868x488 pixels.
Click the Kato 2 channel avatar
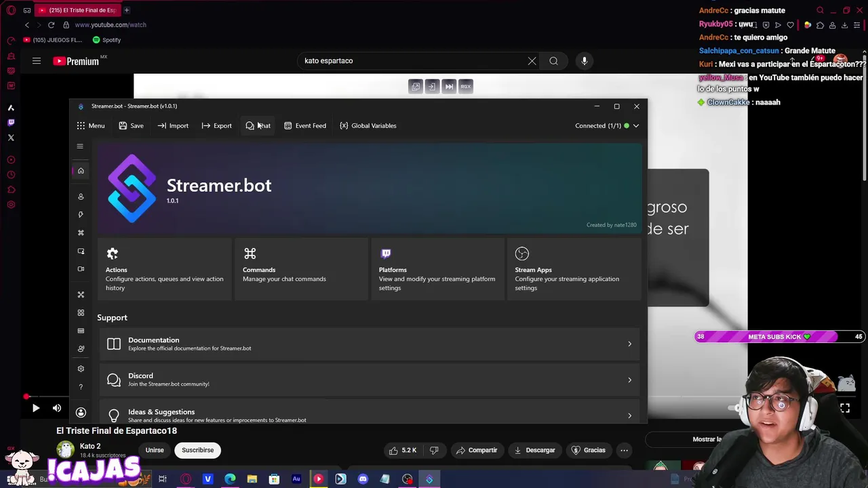pyautogui.click(x=65, y=450)
